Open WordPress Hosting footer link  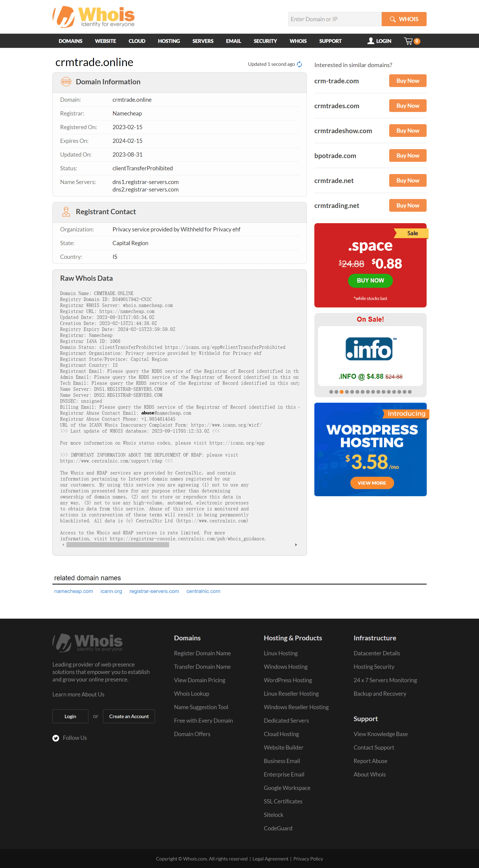[288, 680]
